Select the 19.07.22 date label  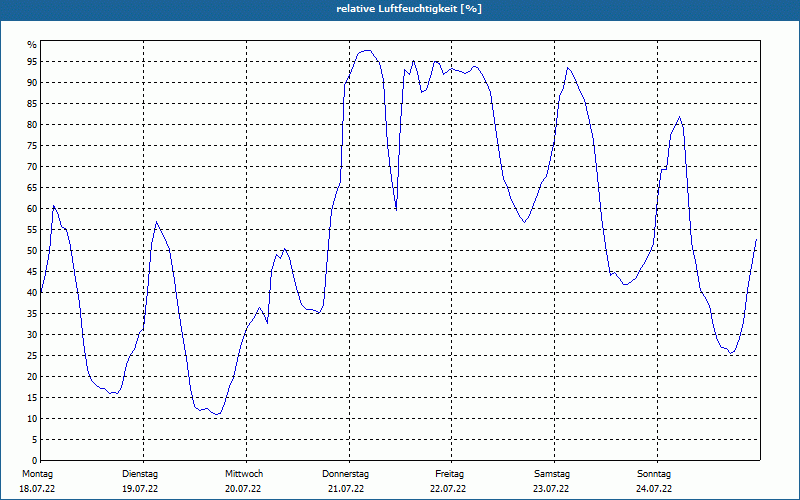coord(140,489)
